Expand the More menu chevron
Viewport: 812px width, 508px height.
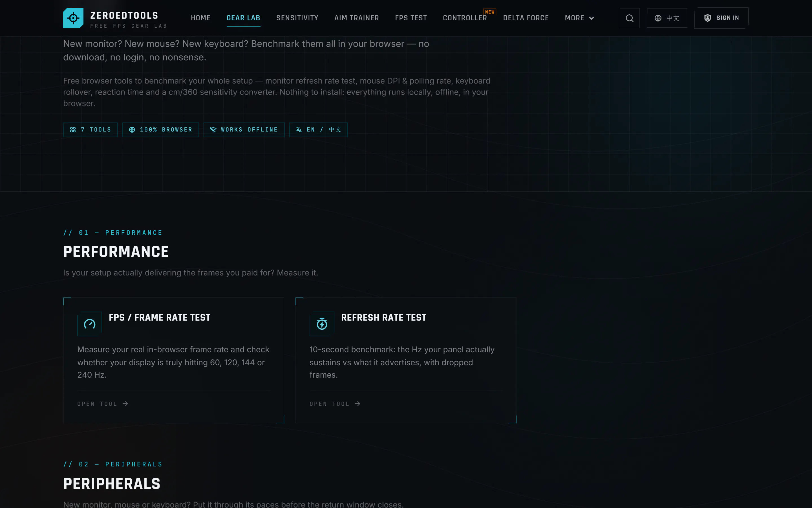pyautogui.click(x=592, y=18)
